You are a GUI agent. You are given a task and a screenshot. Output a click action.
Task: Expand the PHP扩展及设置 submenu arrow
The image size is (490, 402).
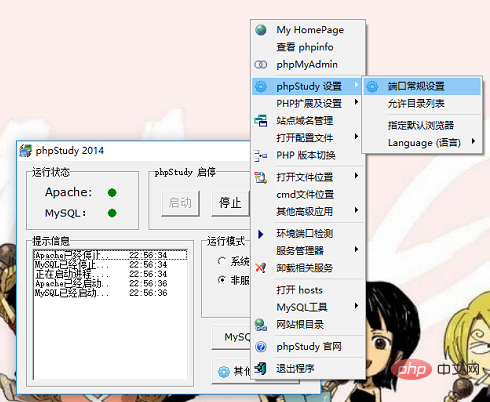pos(356,102)
